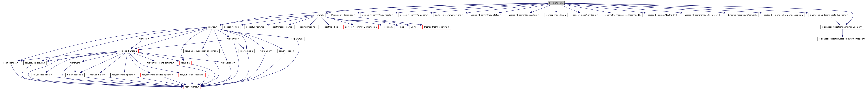Open the comm.h node

[x=319, y=15]
